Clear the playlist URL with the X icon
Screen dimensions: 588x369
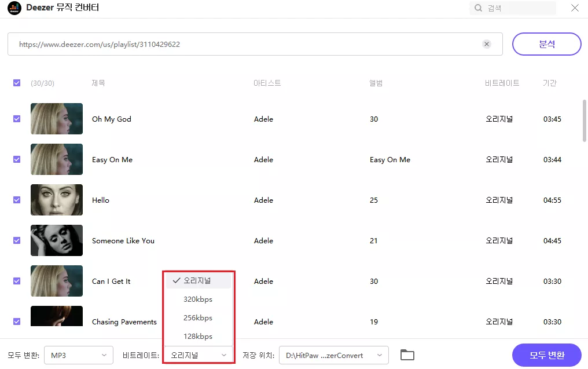pos(487,44)
